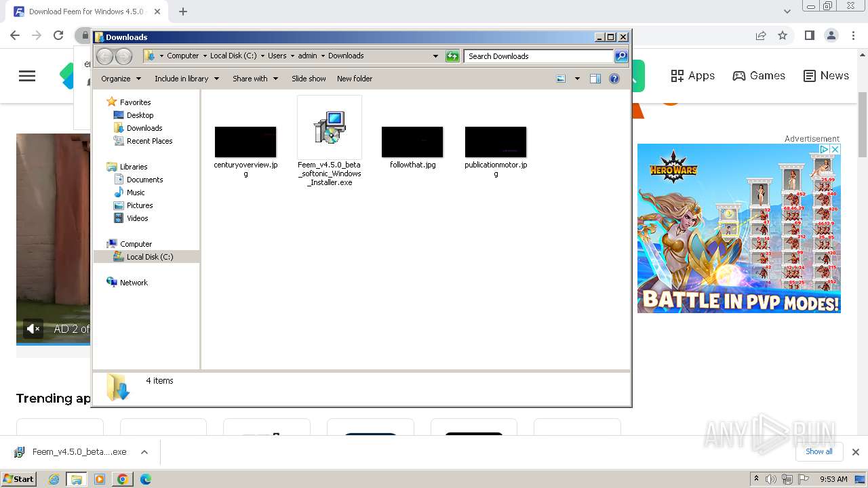The width and height of the screenshot is (868, 488).
Task: Click the Search Downloads input field
Action: (539, 56)
